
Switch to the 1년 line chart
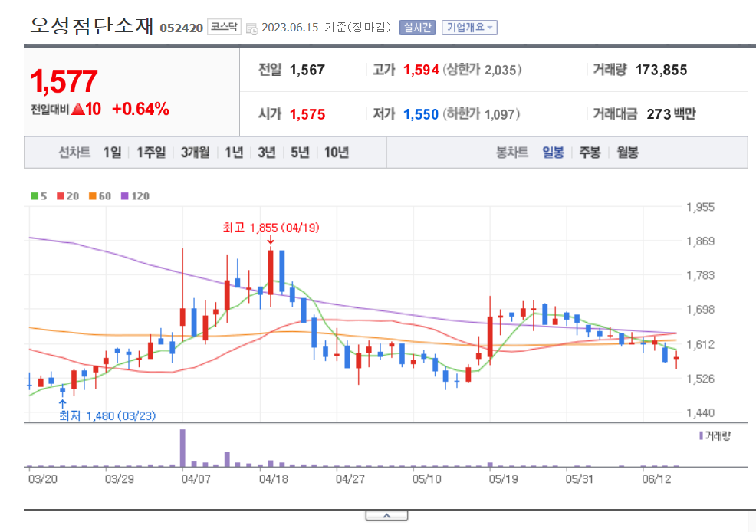(x=235, y=153)
